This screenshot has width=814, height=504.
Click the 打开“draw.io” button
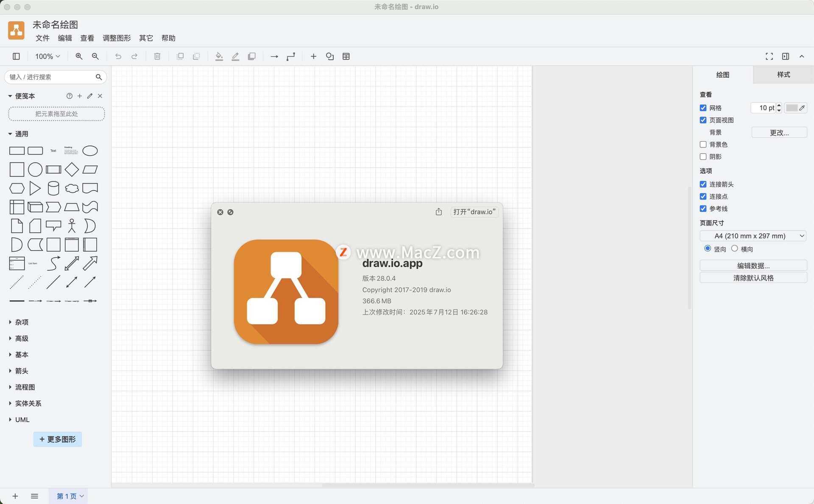474,212
